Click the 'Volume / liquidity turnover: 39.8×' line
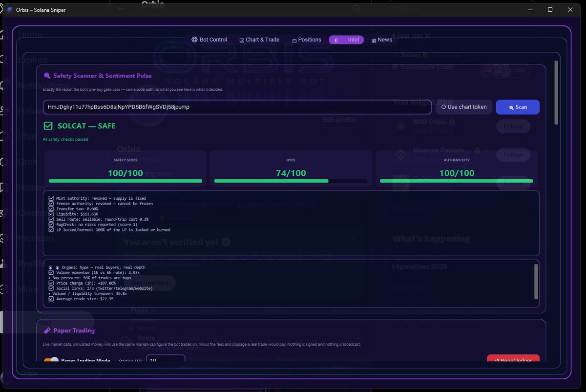The image size is (586, 392). (88, 294)
